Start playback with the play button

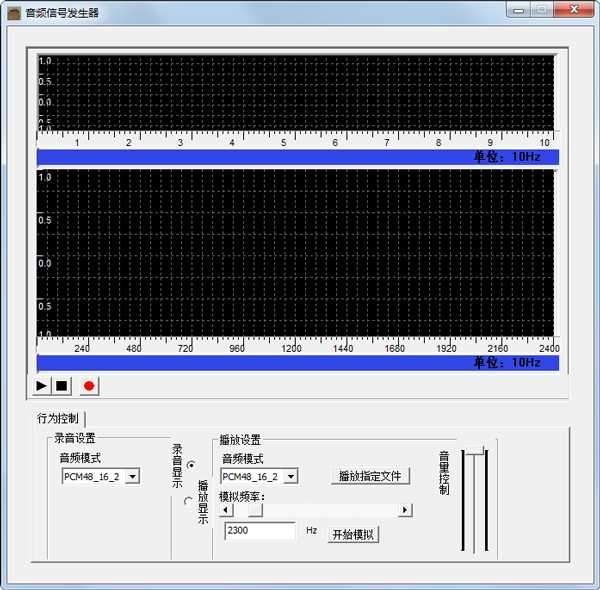[x=41, y=386]
